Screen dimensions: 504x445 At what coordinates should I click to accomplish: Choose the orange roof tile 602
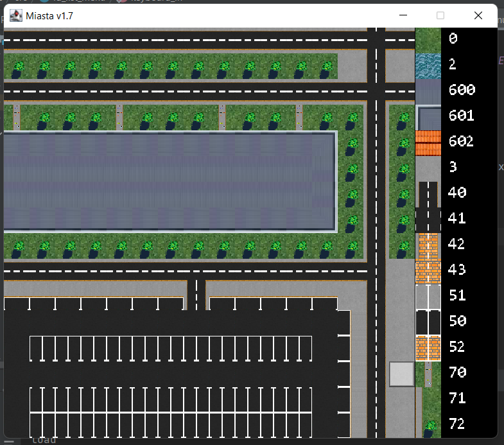tap(428, 143)
